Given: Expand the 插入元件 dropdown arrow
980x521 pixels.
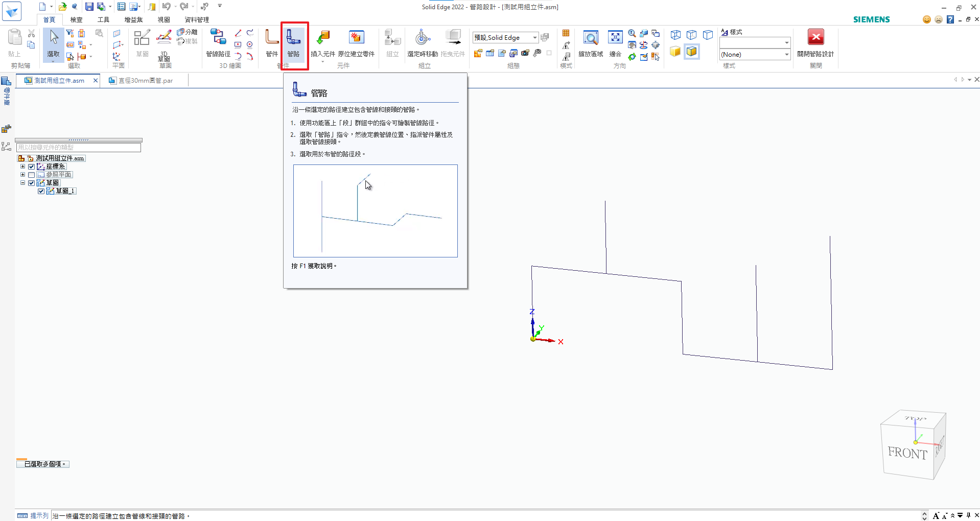Looking at the screenshot, I should (323, 62).
